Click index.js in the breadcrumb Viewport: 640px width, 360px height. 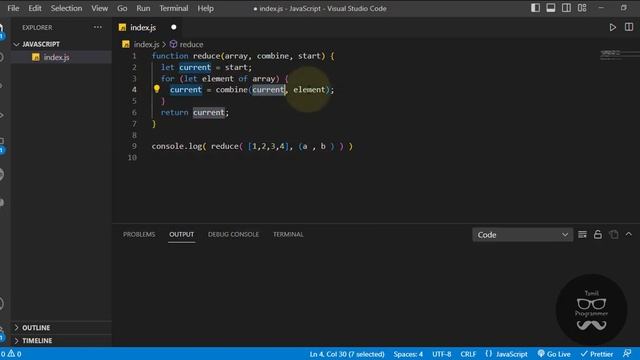pyautogui.click(x=146, y=44)
